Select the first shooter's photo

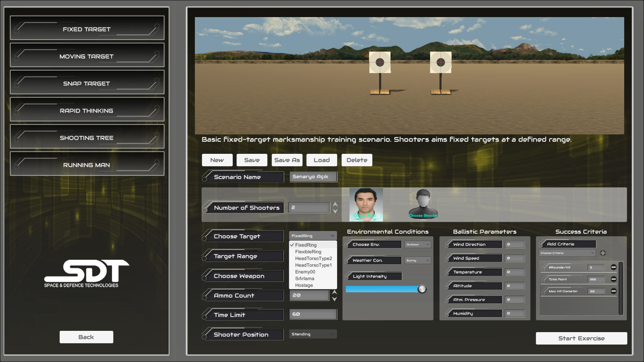[x=366, y=204]
